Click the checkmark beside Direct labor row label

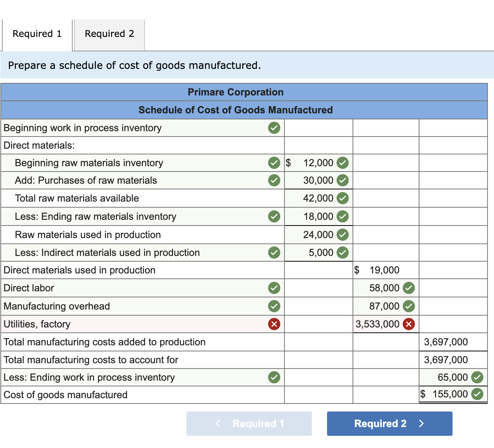click(274, 288)
